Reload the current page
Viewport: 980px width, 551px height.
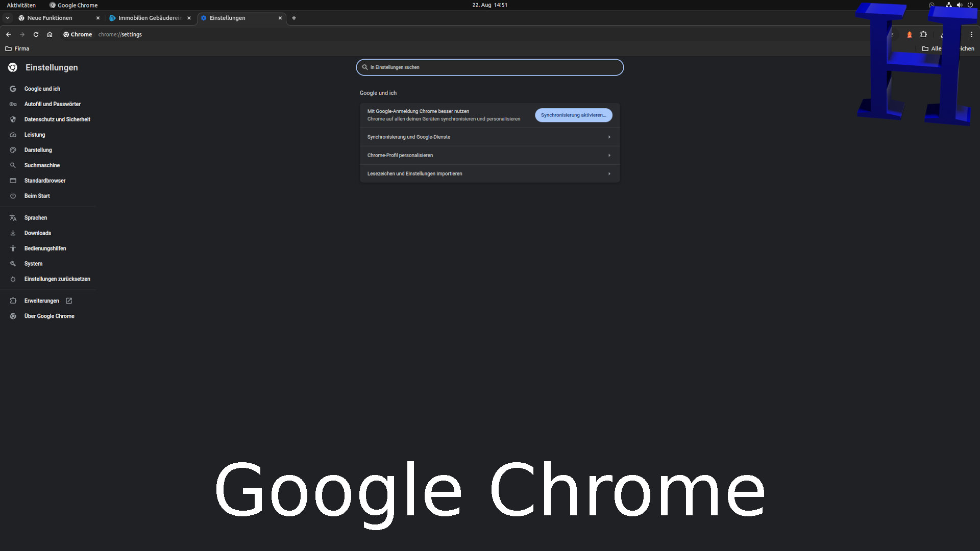point(36,35)
